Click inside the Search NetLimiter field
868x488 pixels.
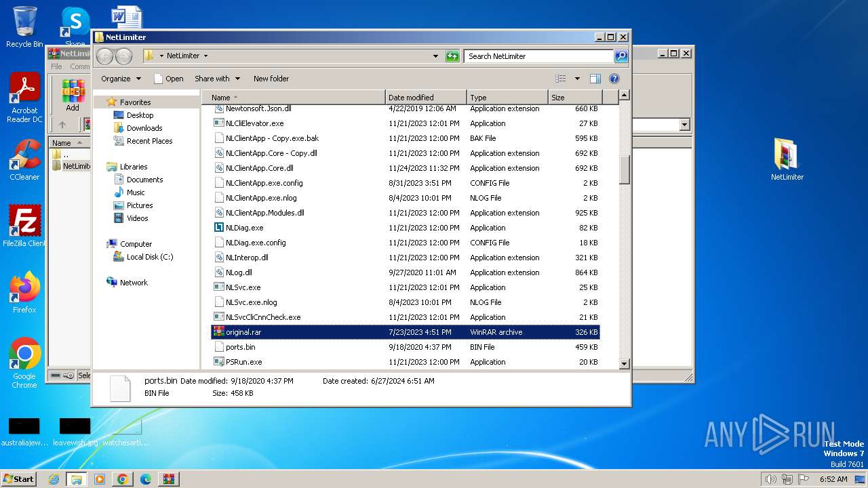pos(539,56)
